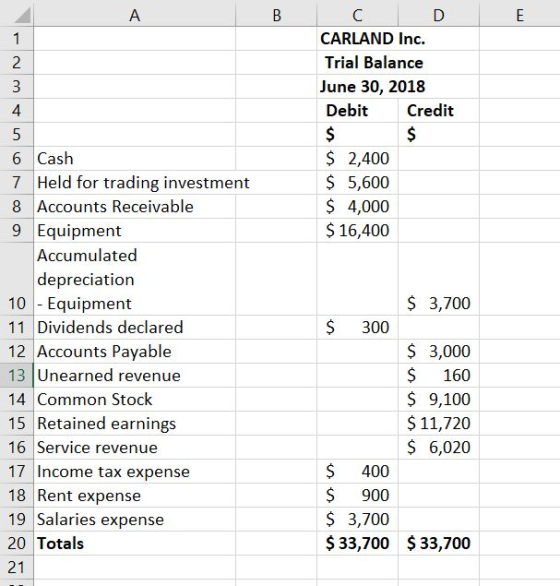
Task: Select the $5,600 debit cell
Action: 357,182
